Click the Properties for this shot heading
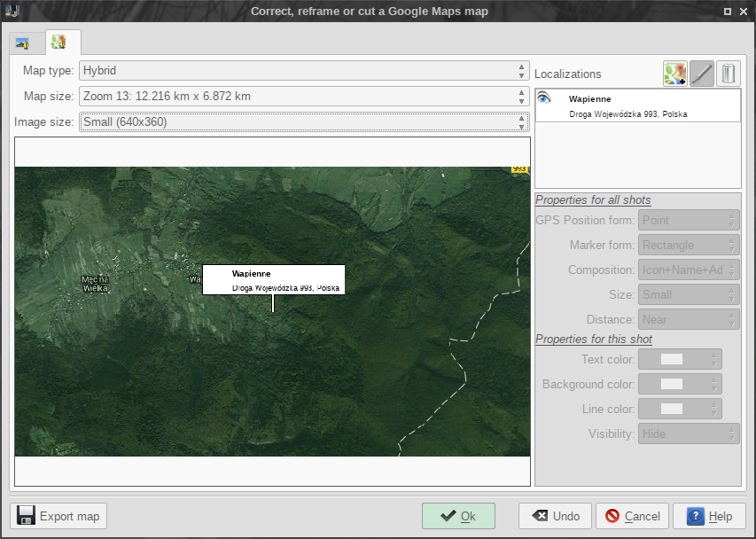The width and height of the screenshot is (756, 539). point(594,340)
